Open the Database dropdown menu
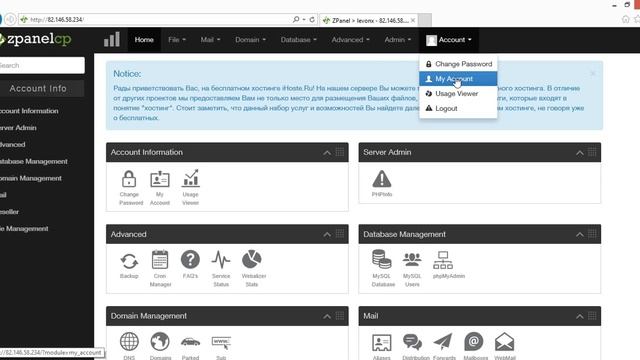Screen dimensions: 640x360 point(298,40)
